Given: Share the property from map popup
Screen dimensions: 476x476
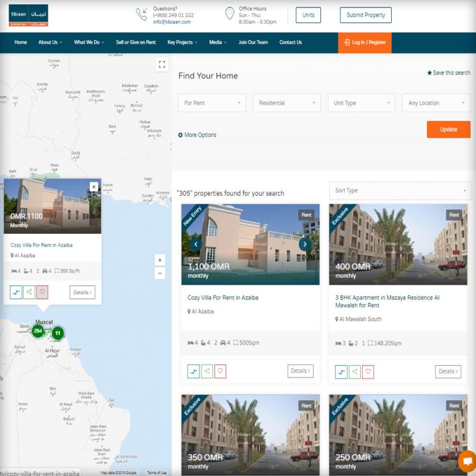Looking at the screenshot, I should point(29,292).
